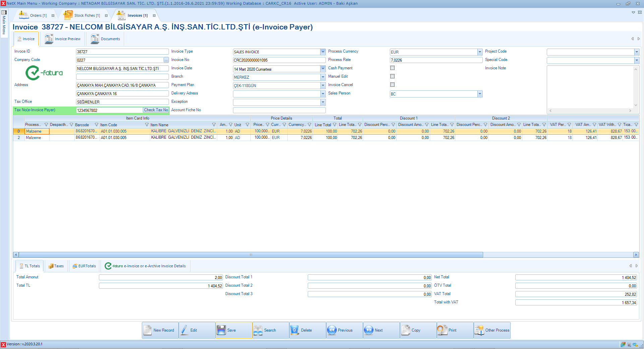Go to Next record arrow icon
The image size is (644, 349).
click(x=368, y=330)
